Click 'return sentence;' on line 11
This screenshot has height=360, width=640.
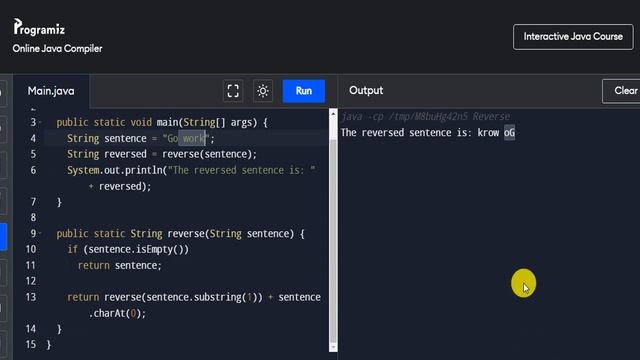120,265
